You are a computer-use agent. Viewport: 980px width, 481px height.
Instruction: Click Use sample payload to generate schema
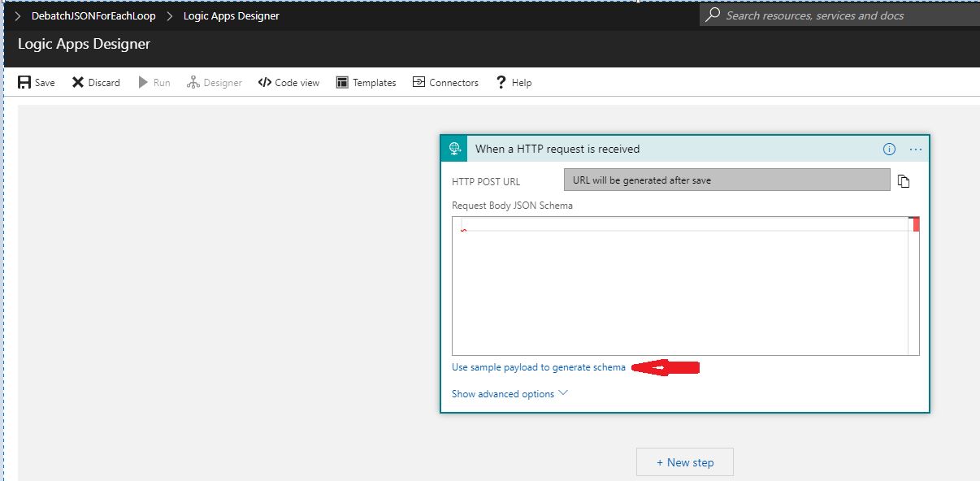point(539,367)
